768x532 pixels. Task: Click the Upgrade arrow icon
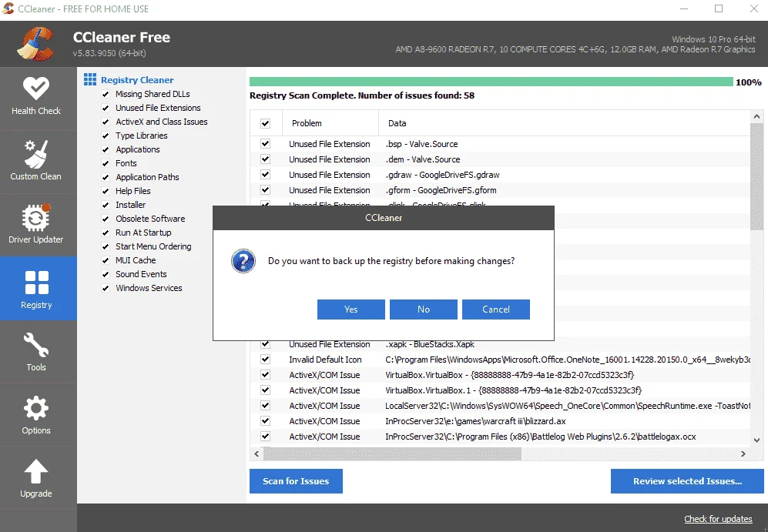point(36,471)
